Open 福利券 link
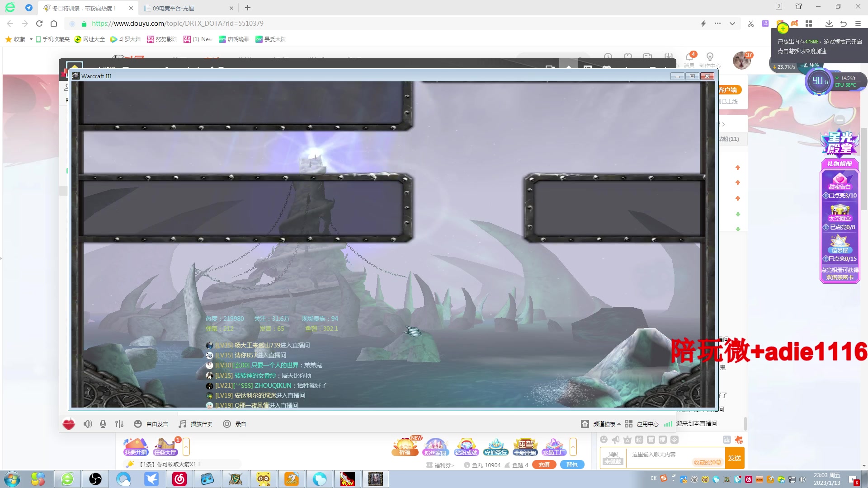The image size is (868, 488). pos(440,465)
